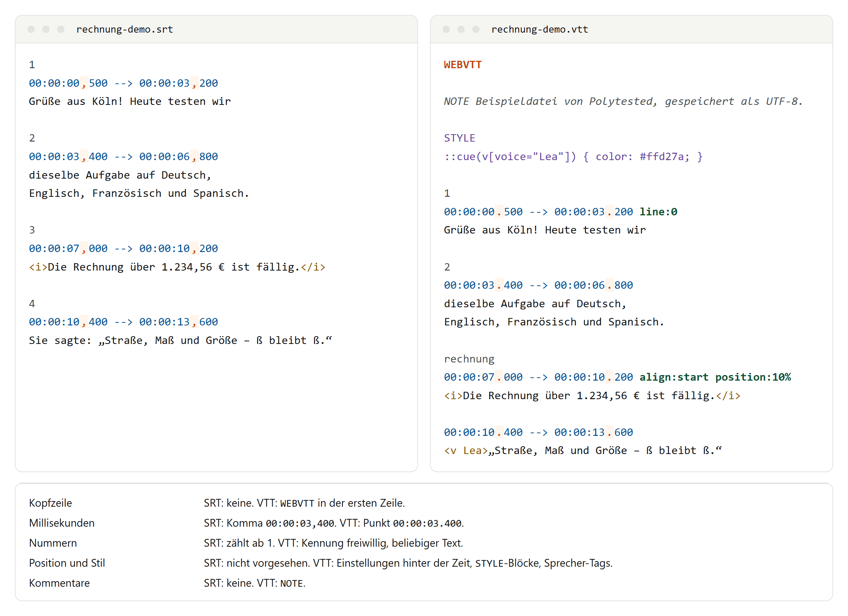Screen dimensions: 848x616
Task: Click SRT line 'Englisch, Französisch und Spanisch.'
Action: (x=139, y=193)
